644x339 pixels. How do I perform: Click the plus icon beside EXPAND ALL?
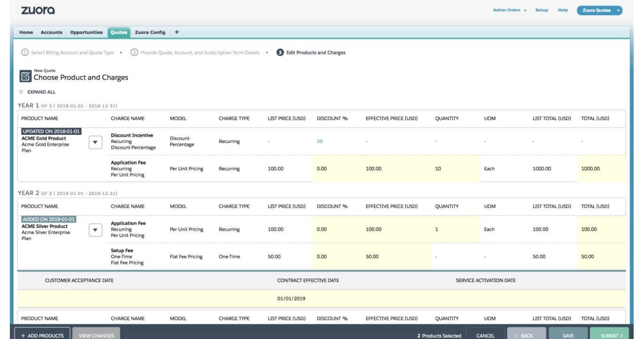21,92
